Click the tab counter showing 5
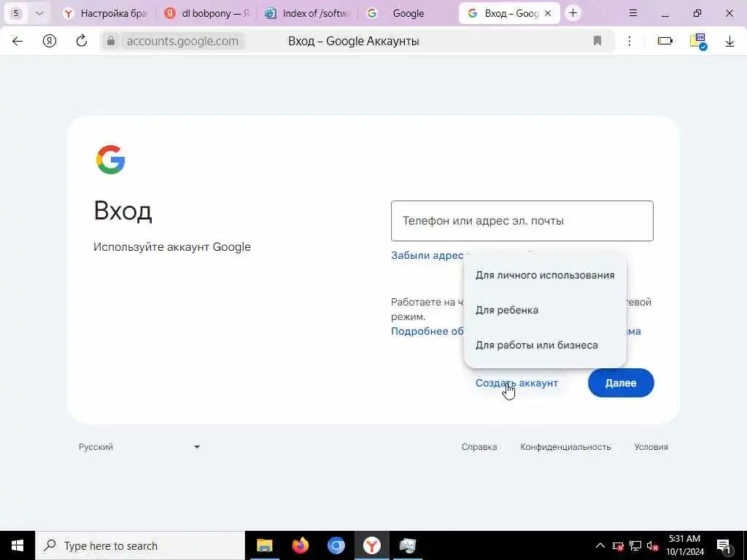 coord(16,13)
